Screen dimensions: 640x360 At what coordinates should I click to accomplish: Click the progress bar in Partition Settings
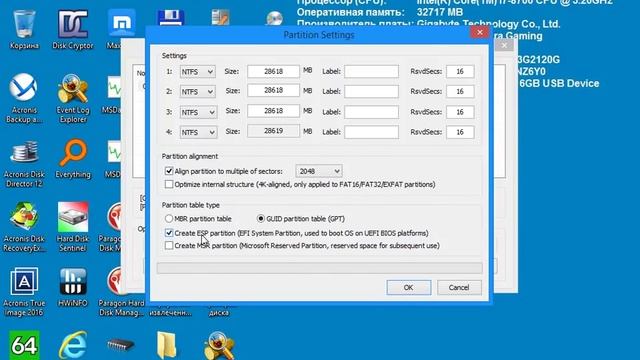pos(320,268)
